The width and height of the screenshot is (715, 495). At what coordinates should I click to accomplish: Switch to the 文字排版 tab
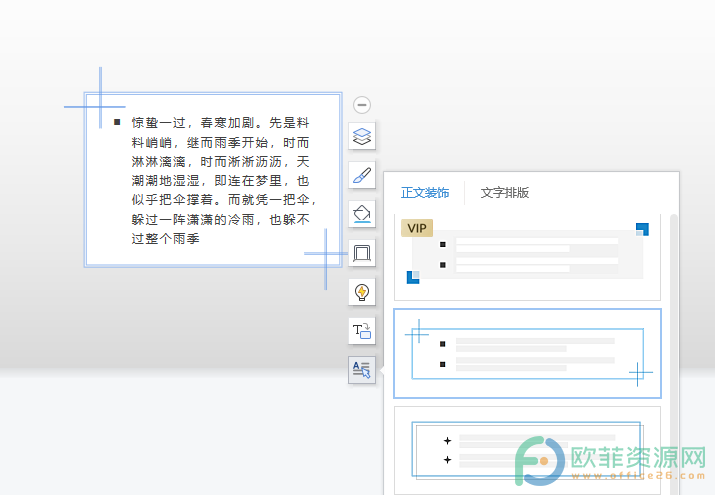[505, 193]
